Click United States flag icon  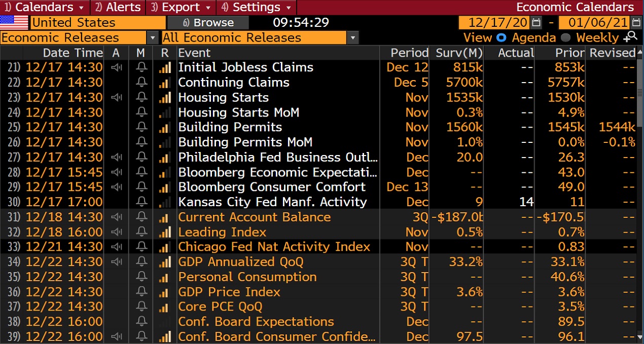click(x=14, y=23)
